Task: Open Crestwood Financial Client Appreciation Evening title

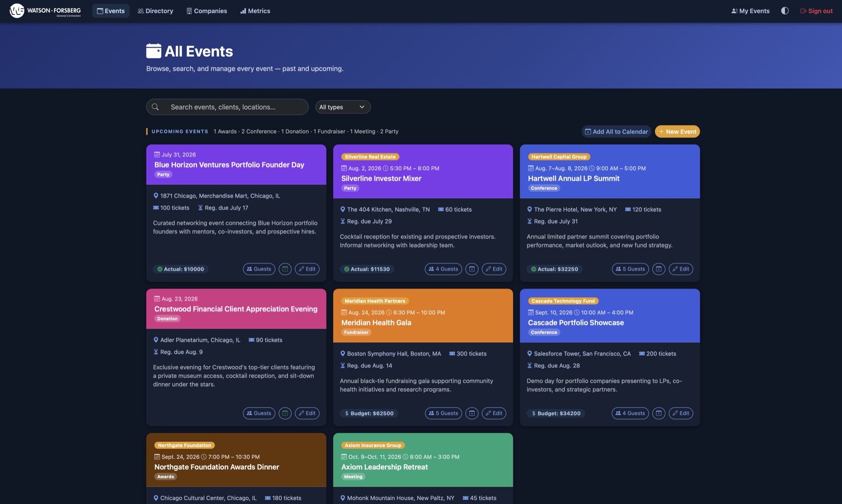Action: (x=236, y=309)
